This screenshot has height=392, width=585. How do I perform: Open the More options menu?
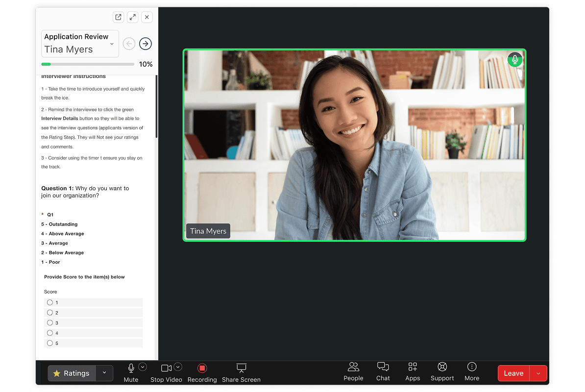(472, 372)
